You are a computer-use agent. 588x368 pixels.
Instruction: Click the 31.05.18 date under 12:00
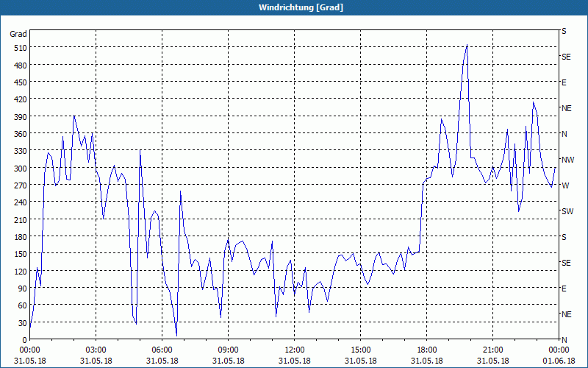click(295, 361)
